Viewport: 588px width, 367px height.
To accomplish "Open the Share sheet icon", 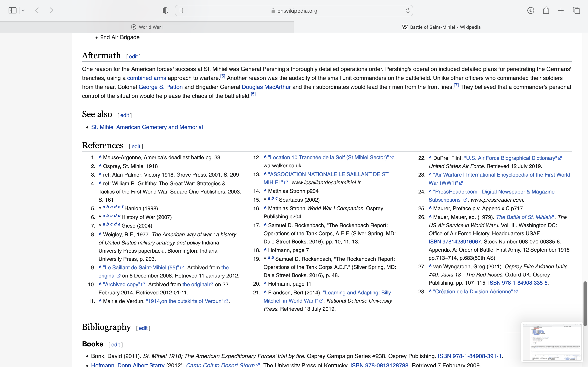I will [546, 10].
